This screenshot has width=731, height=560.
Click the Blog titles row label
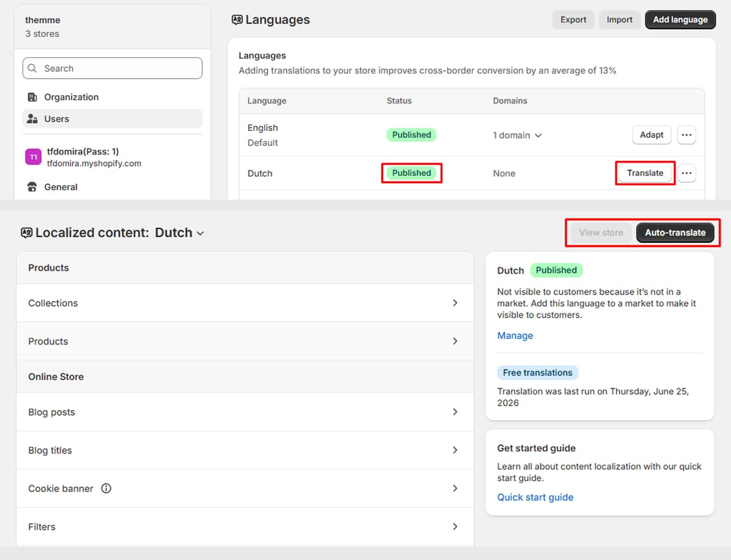click(x=50, y=450)
